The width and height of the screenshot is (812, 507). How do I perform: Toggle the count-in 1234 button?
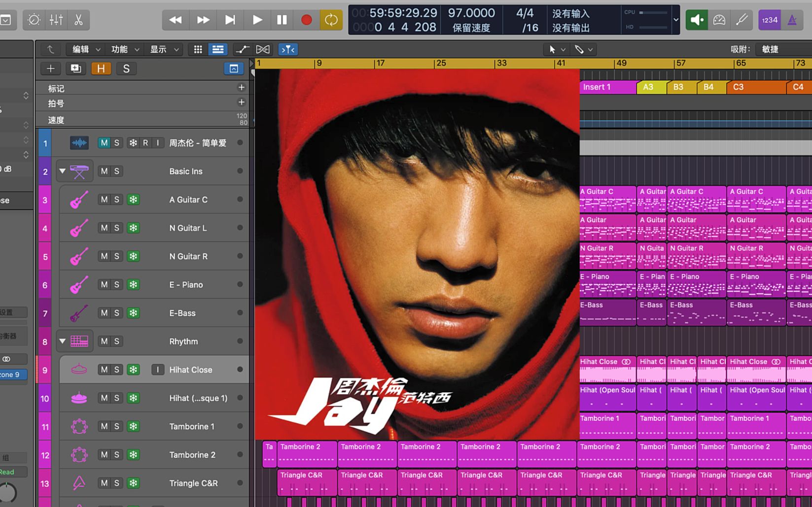click(770, 20)
